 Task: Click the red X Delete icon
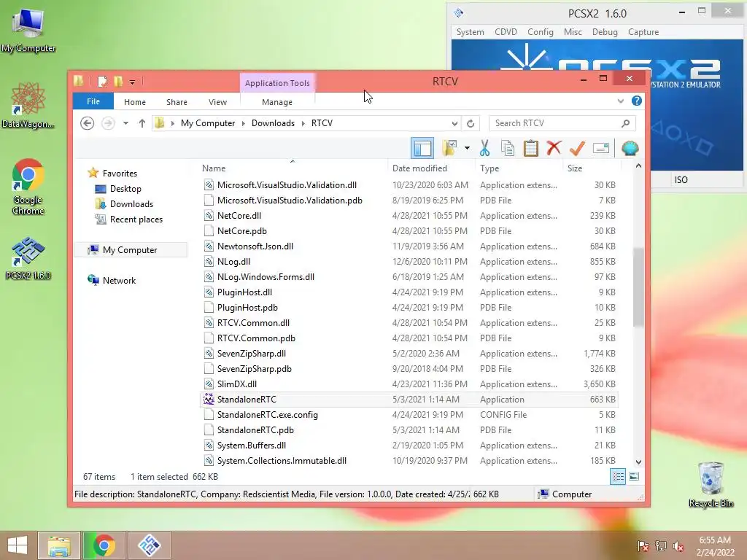[554, 148]
